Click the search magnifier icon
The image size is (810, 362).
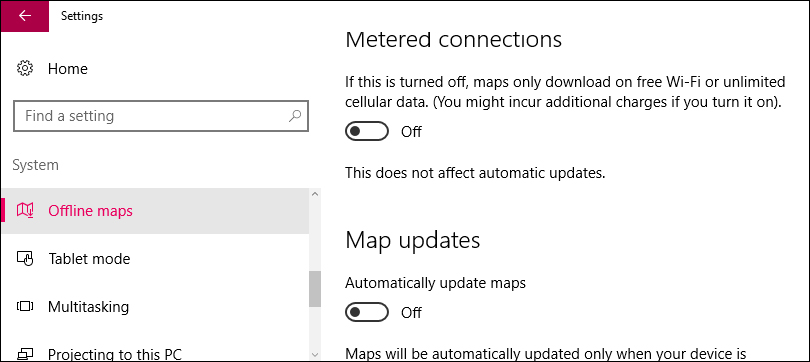[x=295, y=116]
